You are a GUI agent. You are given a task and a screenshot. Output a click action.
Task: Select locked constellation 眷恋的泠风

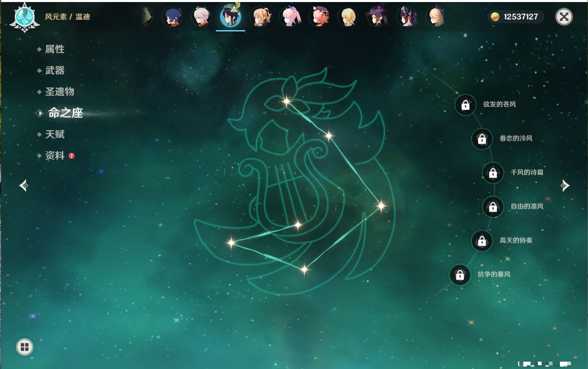(482, 139)
